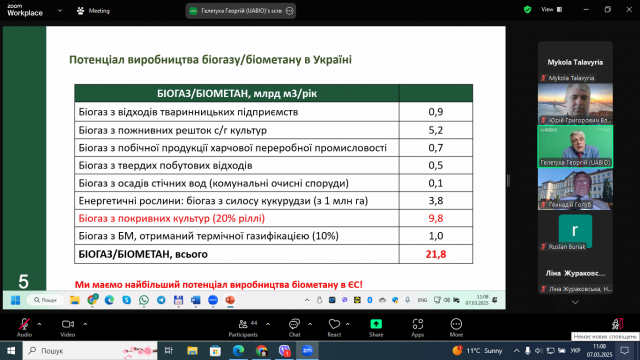The width and height of the screenshot is (640, 360).
Task: Open Task View on the Windows taskbar
Action: pos(169,351)
